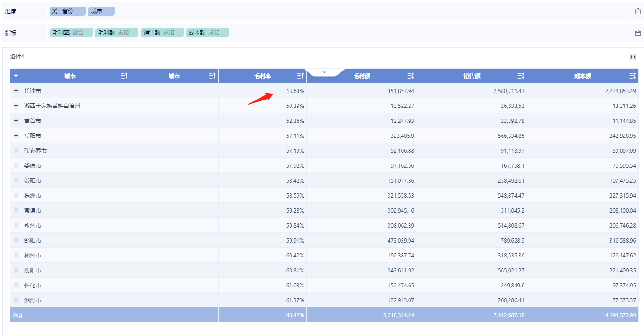Open the 毛利率 聚合 measure tag
The height and width of the screenshot is (336, 644).
pyautogui.click(x=71, y=33)
